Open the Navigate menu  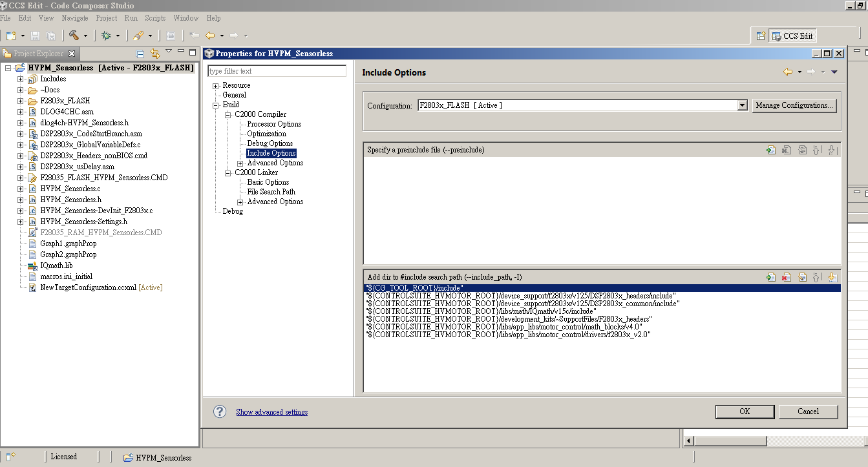pos(75,18)
